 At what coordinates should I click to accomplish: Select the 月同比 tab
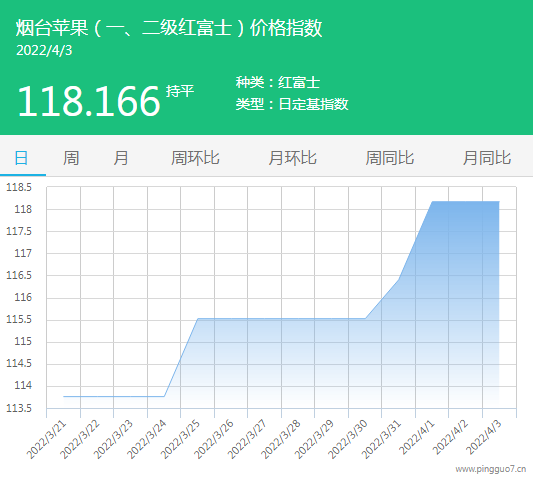tap(487, 158)
